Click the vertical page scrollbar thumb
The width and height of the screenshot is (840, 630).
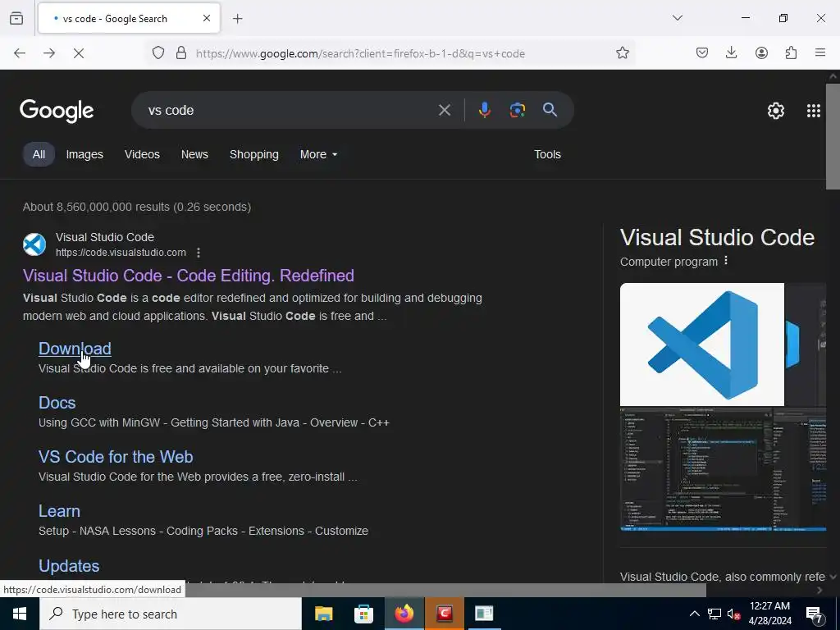[x=833, y=137]
